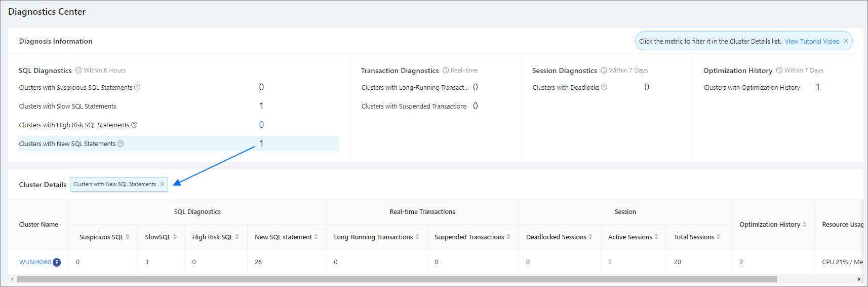Open cluster WUNI40:60 details

pyautogui.click(x=35, y=262)
